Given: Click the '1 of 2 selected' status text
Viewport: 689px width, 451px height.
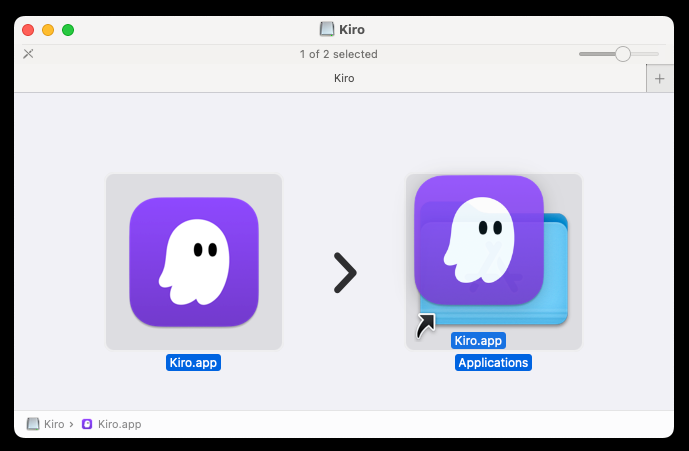Looking at the screenshot, I should coord(338,54).
